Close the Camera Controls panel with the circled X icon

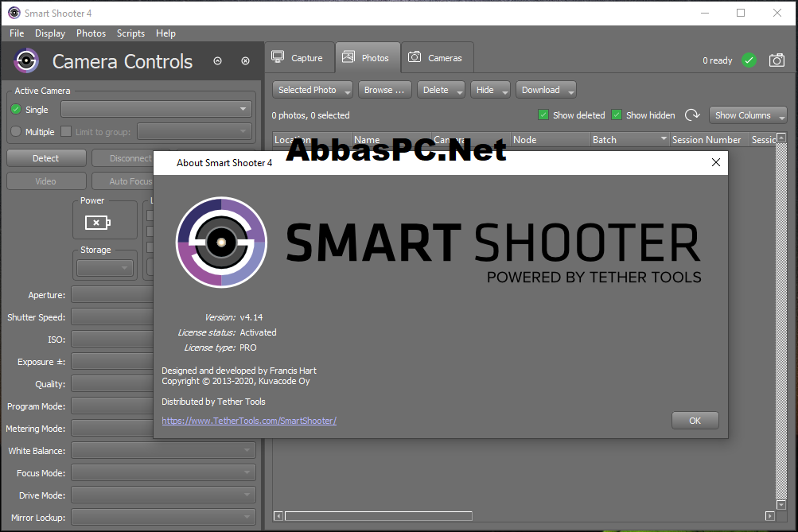click(245, 61)
